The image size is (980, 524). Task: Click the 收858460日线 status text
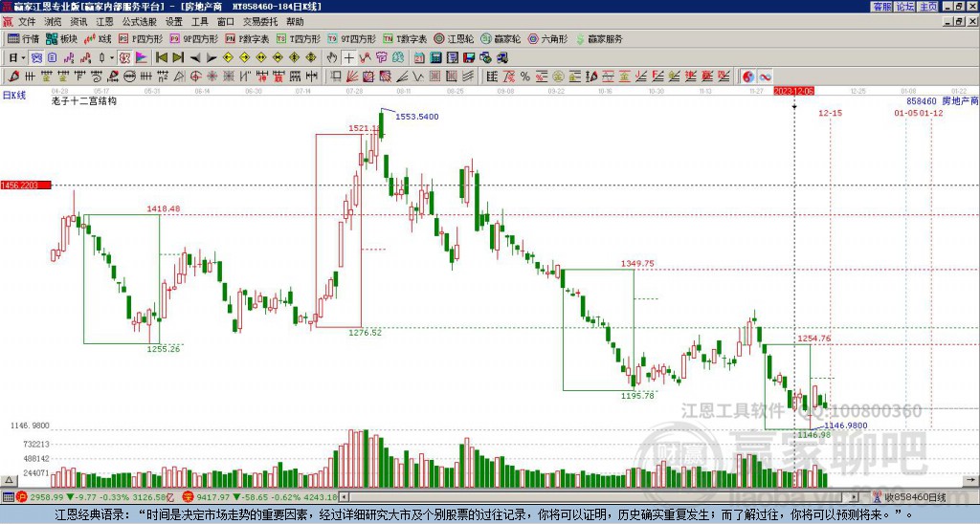click(x=915, y=497)
